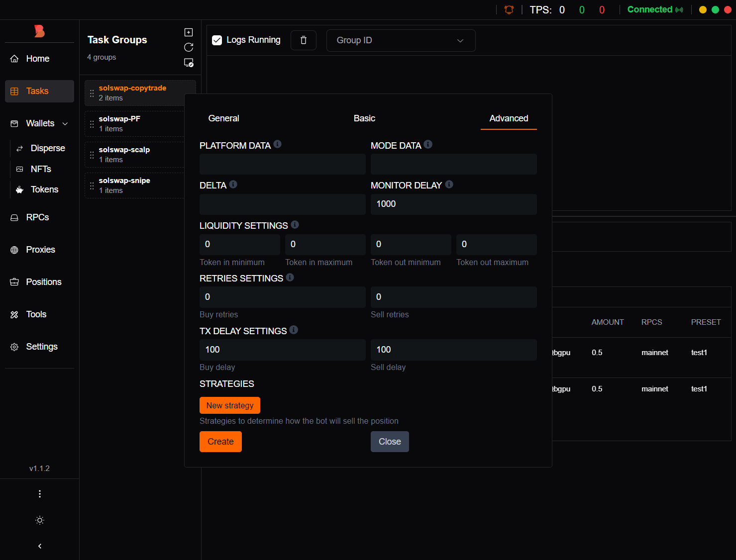Screen dimensions: 736x560
Task: Switch to the General tab
Action: click(x=223, y=118)
